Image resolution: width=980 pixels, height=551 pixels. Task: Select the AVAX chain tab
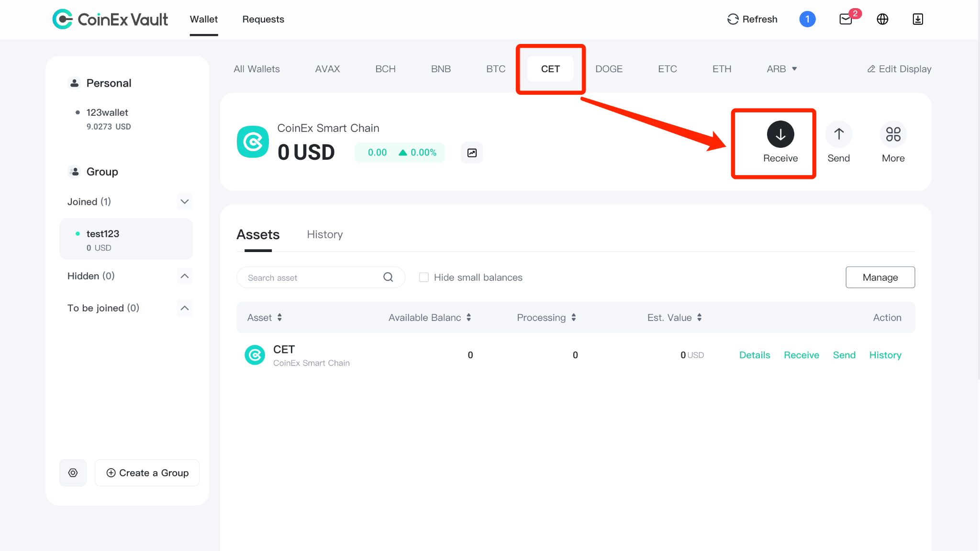pos(327,69)
